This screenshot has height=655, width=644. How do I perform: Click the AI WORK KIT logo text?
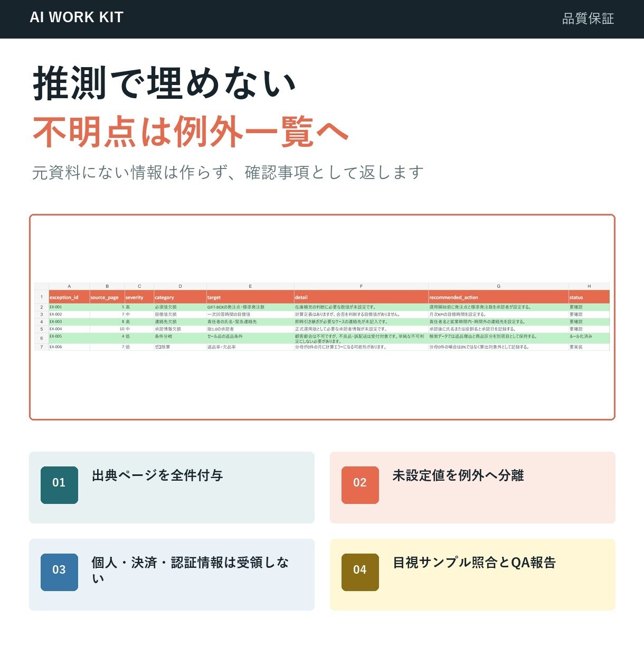pos(77,17)
